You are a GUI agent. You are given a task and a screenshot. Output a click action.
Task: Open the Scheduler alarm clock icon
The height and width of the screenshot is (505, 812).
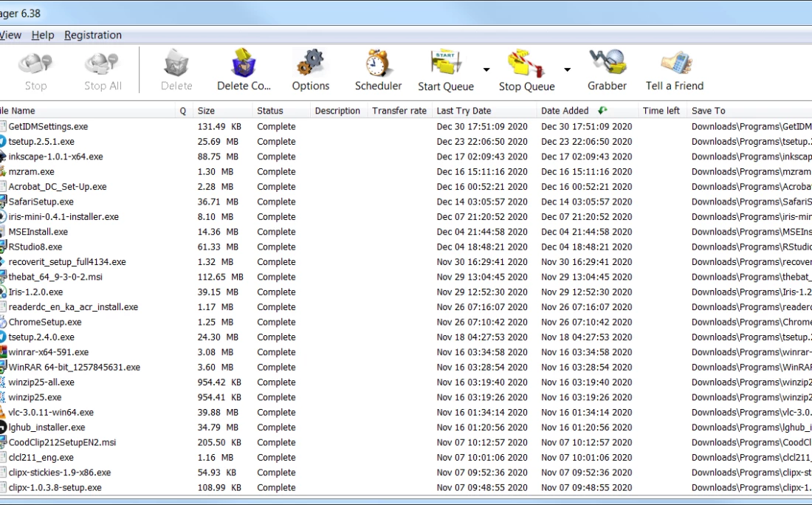click(378, 64)
